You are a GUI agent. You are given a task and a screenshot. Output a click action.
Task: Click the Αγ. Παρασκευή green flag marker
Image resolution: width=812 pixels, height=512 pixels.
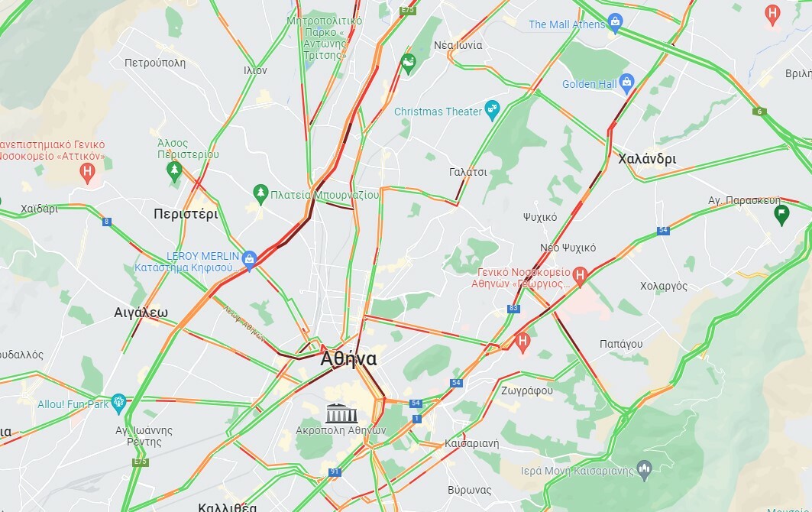tap(782, 215)
